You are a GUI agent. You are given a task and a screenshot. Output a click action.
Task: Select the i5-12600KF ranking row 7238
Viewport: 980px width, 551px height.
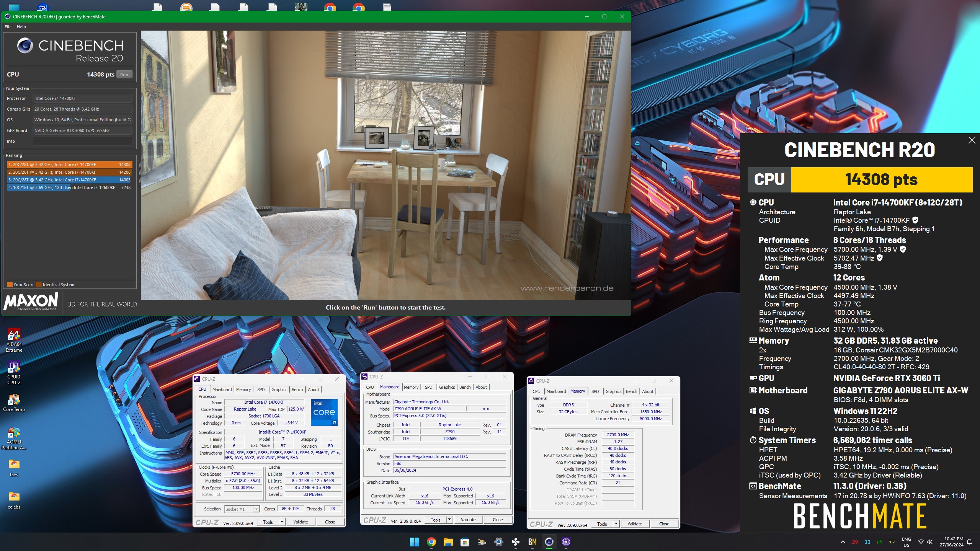[x=70, y=187]
